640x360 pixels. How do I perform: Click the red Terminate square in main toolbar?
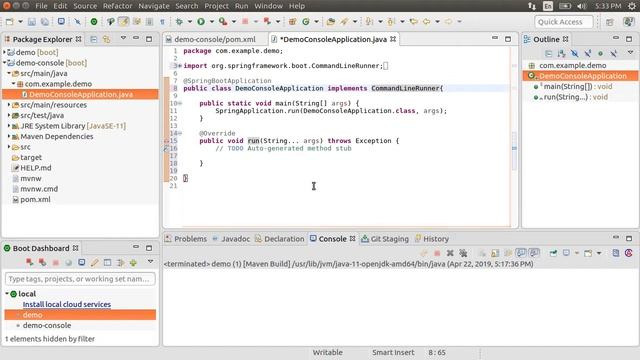click(245, 22)
